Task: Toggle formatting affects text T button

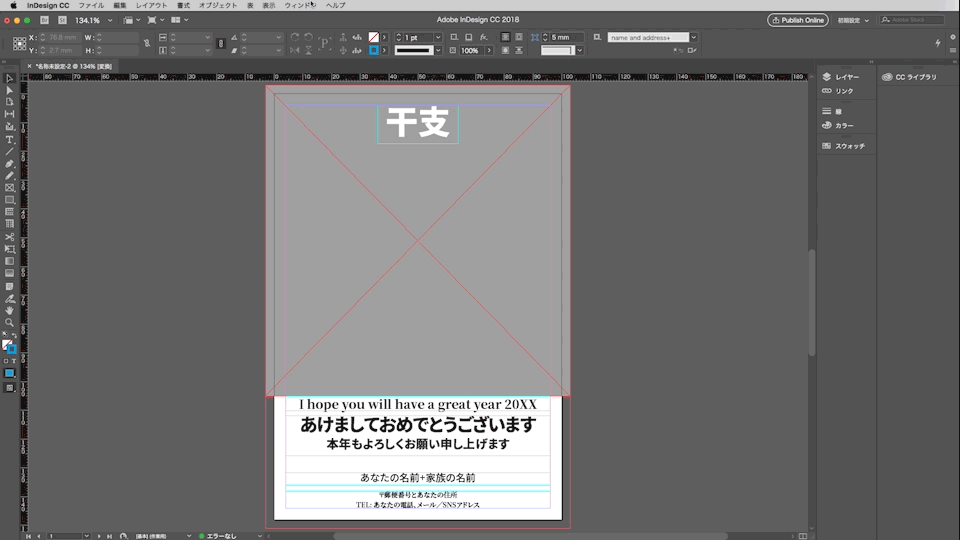Action: click(x=13, y=361)
